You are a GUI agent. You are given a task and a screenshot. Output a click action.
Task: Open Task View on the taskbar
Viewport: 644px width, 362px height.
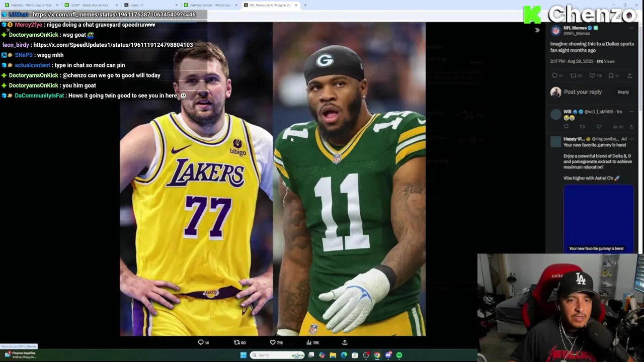pyautogui.click(x=311, y=355)
